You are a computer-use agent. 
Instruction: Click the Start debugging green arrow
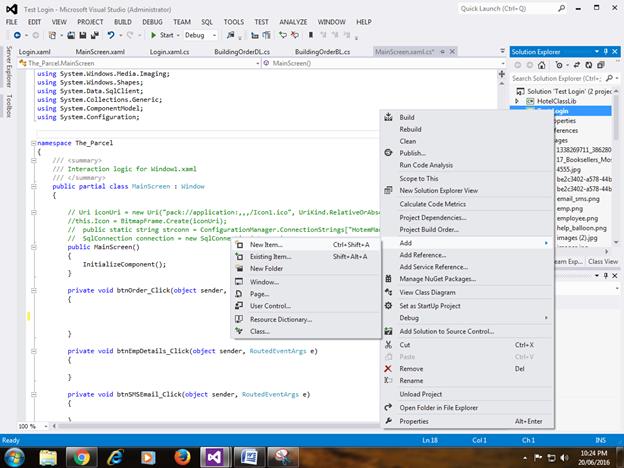[153, 35]
